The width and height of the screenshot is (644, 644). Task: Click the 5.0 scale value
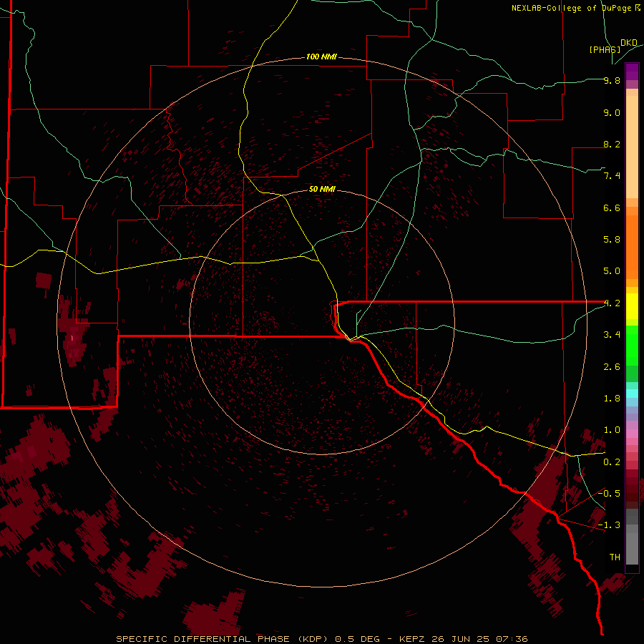point(612,271)
